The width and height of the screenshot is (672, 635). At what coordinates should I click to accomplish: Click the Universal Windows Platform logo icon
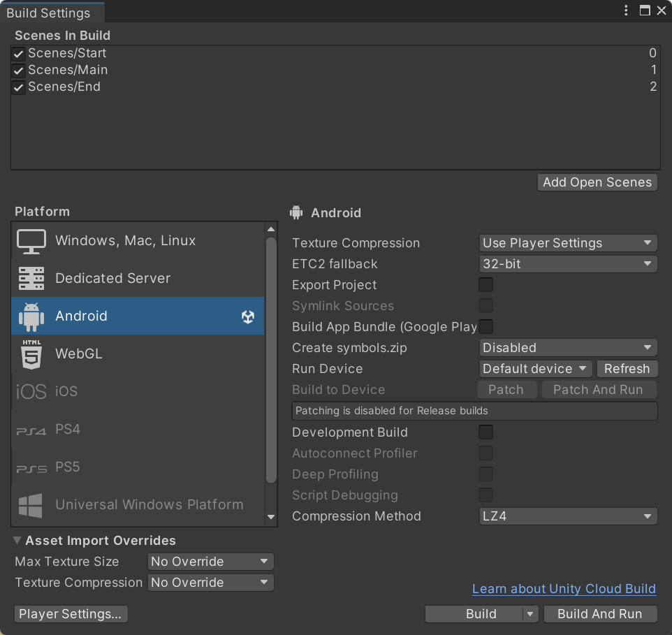[x=31, y=504]
